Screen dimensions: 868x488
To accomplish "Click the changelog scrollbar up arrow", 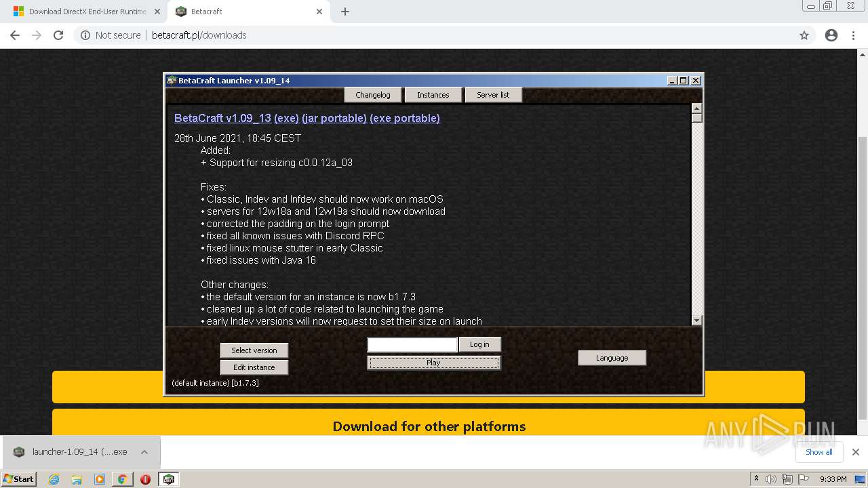I will 696,108.
